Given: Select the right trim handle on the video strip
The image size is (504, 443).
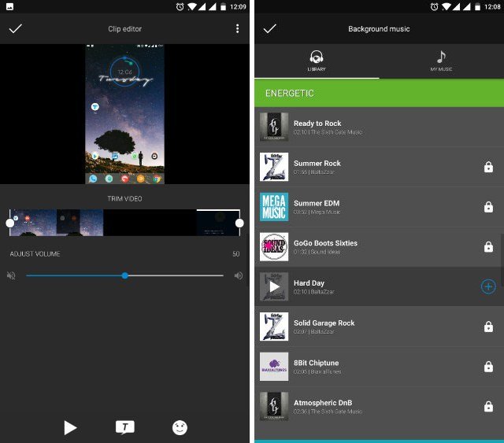Looking at the screenshot, I should click(x=239, y=223).
